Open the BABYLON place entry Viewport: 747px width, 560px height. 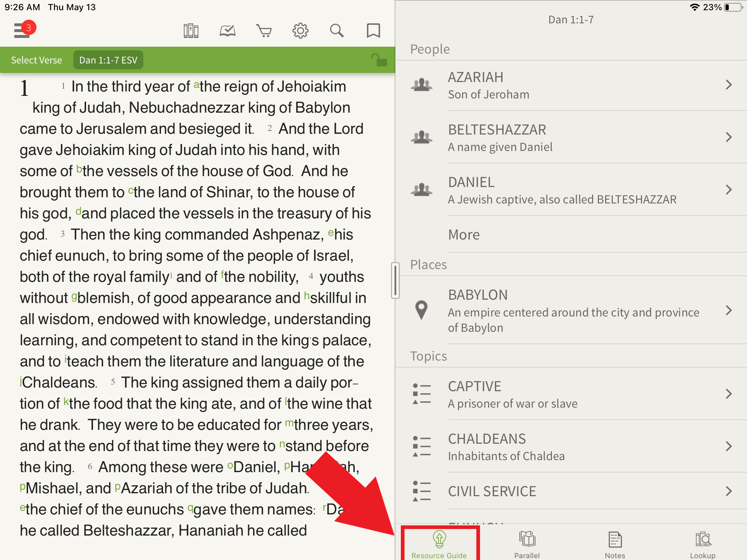coord(571,310)
